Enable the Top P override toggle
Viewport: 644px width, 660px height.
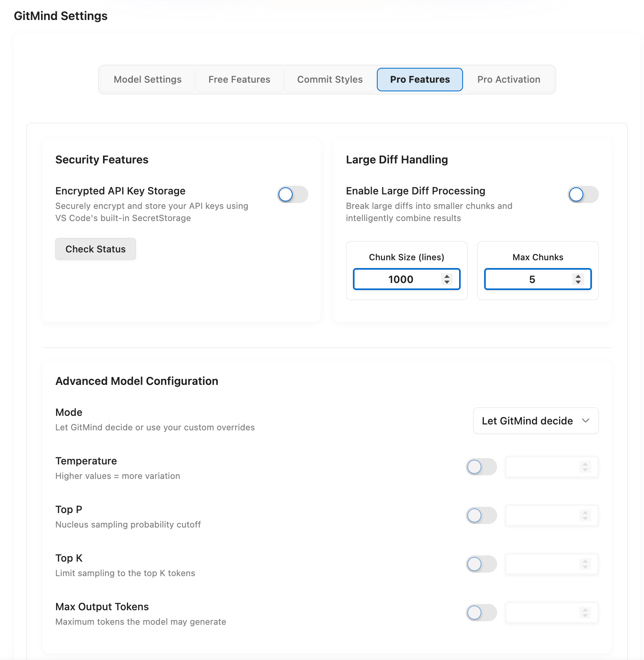tap(481, 515)
